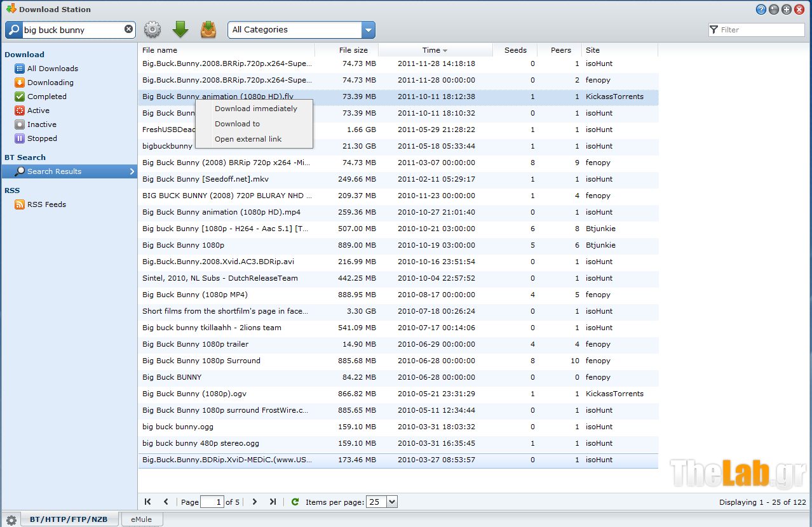
Task: Select big buck bunny.ogg row
Action: point(398,427)
